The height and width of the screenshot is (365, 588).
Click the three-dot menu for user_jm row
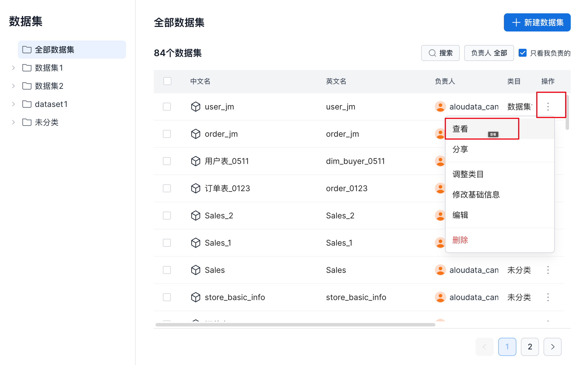[548, 107]
